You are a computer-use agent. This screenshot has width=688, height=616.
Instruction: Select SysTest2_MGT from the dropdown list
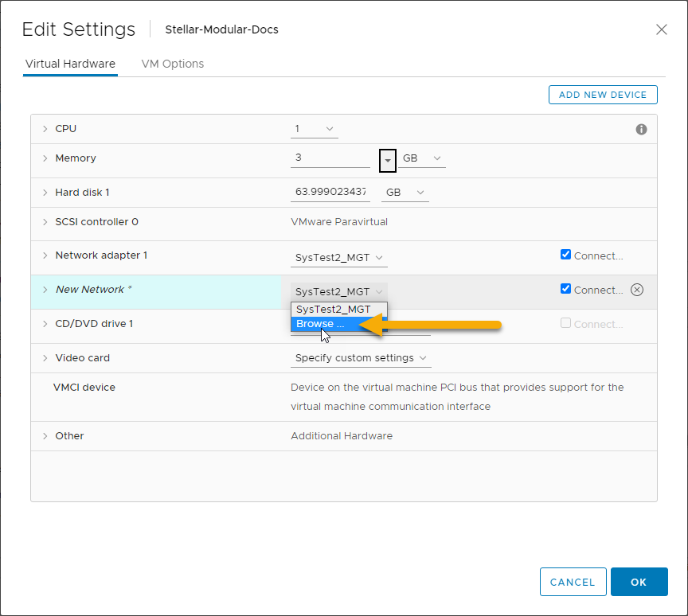pyautogui.click(x=333, y=309)
